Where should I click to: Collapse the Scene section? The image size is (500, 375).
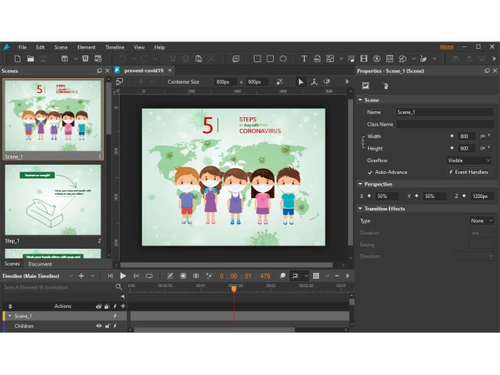360,100
